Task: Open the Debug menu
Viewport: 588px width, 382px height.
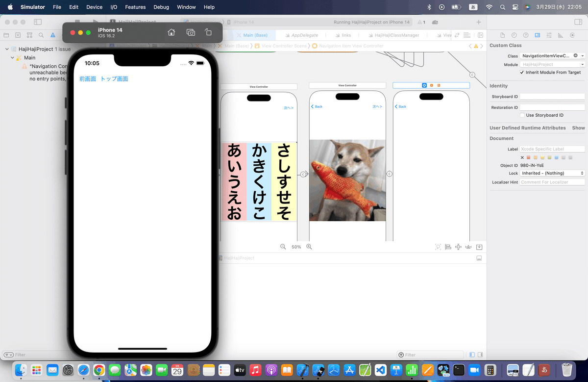Action: (161, 7)
